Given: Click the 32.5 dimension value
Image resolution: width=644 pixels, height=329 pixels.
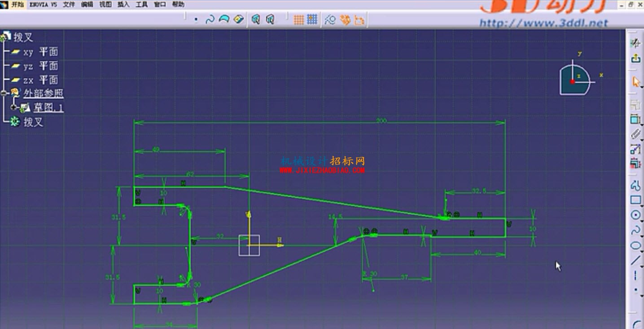Looking at the screenshot, I should point(479,191).
